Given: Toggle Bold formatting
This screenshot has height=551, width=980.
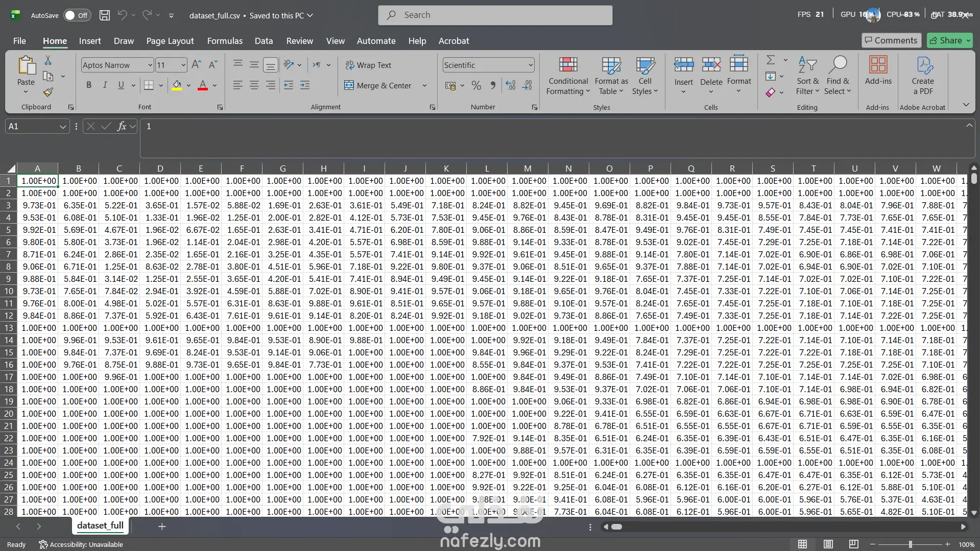Looking at the screenshot, I should (x=89, y=85).
